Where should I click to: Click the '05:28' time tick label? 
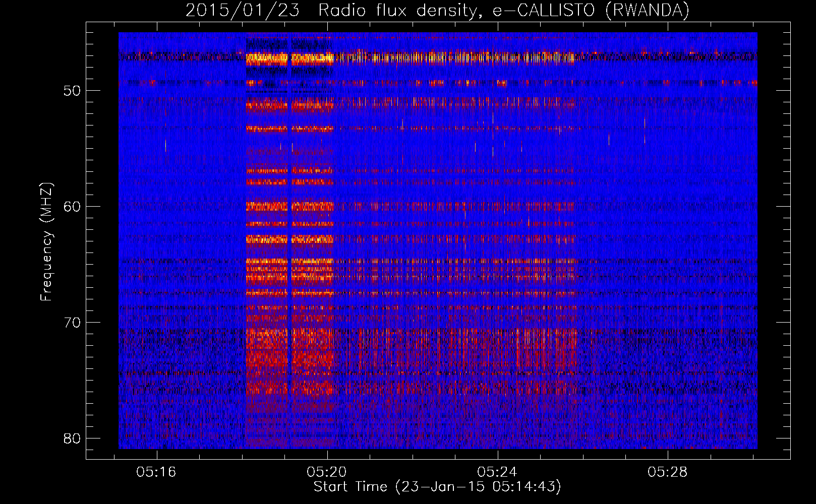click(x=668, y=472)
